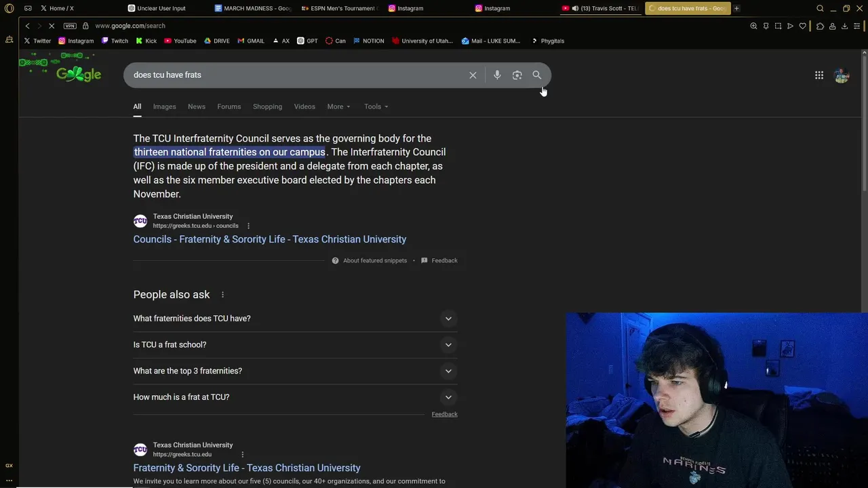This screenshot has width=868, height=488.
Task: Open the GMAIL bookmark
Action: (x=251, y=41)
